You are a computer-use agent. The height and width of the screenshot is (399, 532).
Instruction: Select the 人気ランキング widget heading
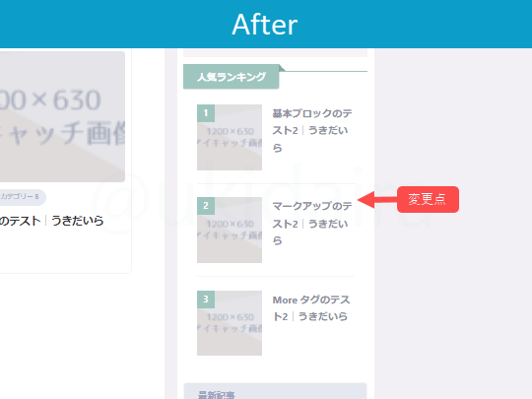(232, 77)
